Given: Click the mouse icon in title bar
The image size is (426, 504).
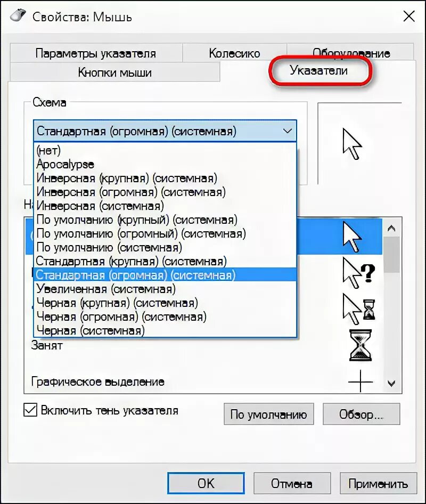Looking at the screenshot, I should click(x=18, y=15).
